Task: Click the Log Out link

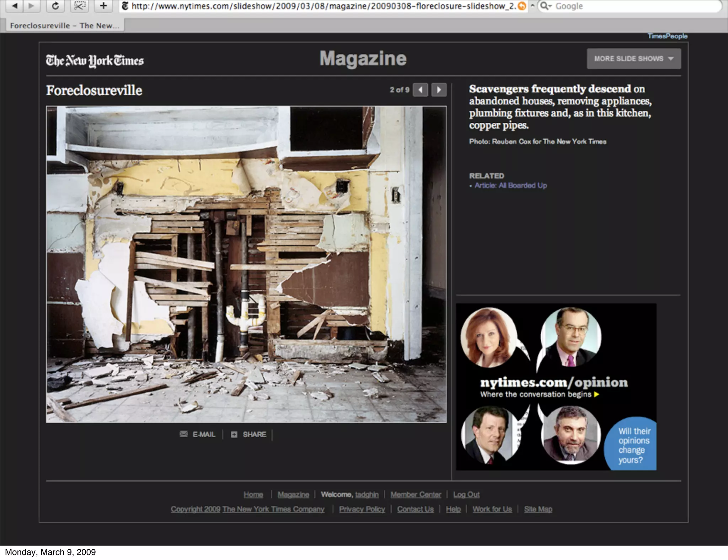Action: 466,494
